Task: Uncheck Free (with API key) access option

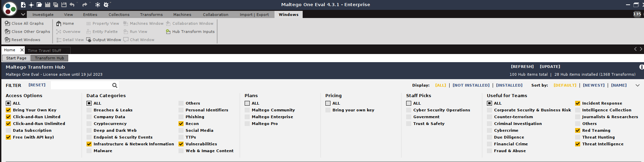Action: tap(8, 137)
